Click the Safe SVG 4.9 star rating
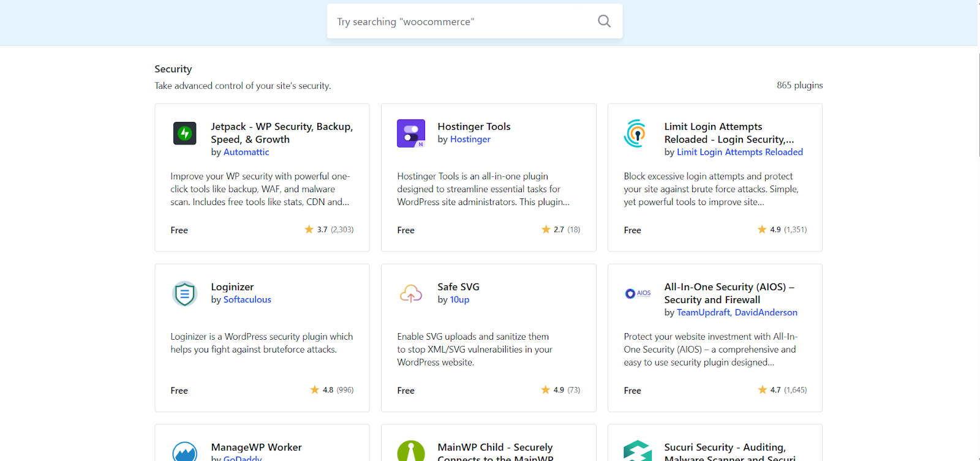Screen dimensions: 980x461 560,390
